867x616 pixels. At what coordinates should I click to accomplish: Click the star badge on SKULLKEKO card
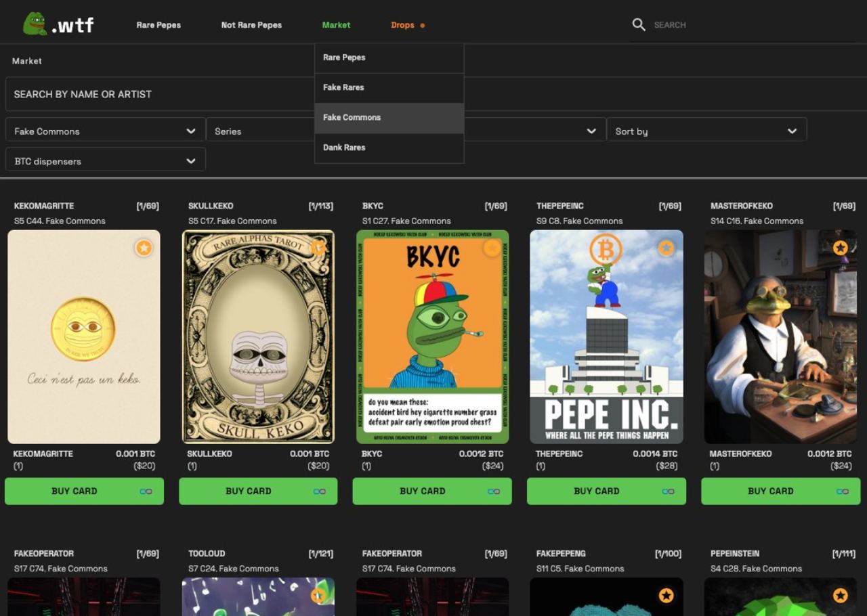click(x=318, y=248)
